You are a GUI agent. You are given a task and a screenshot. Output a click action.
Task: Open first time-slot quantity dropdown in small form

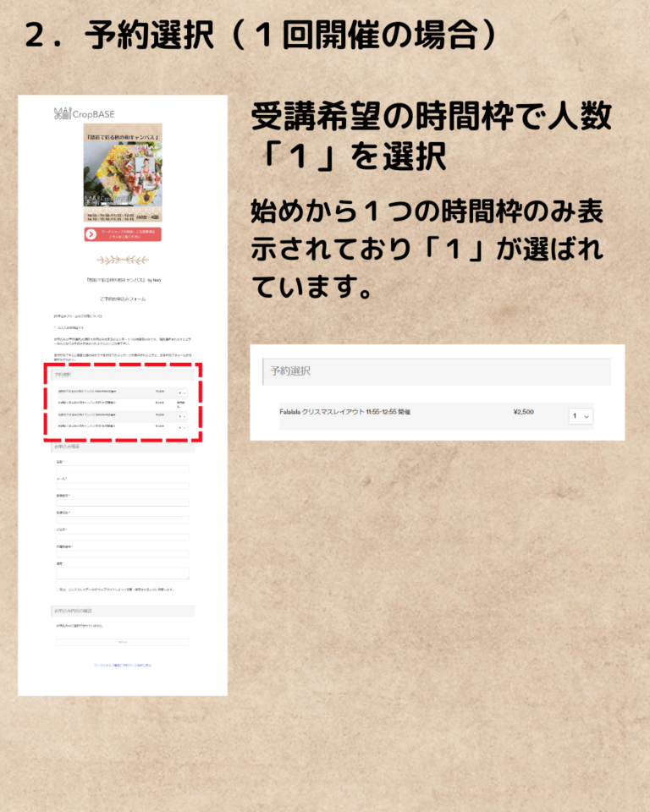click(182, 392)
